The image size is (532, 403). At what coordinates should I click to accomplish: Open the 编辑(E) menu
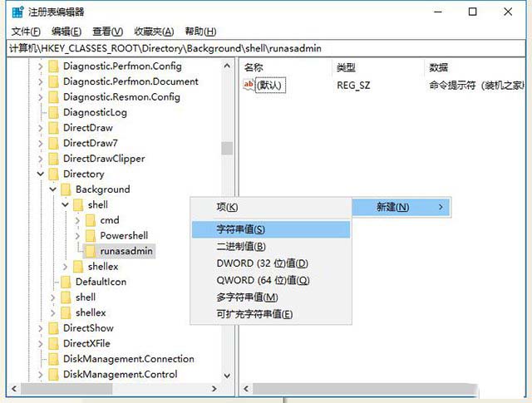click(x=66, y=32)
